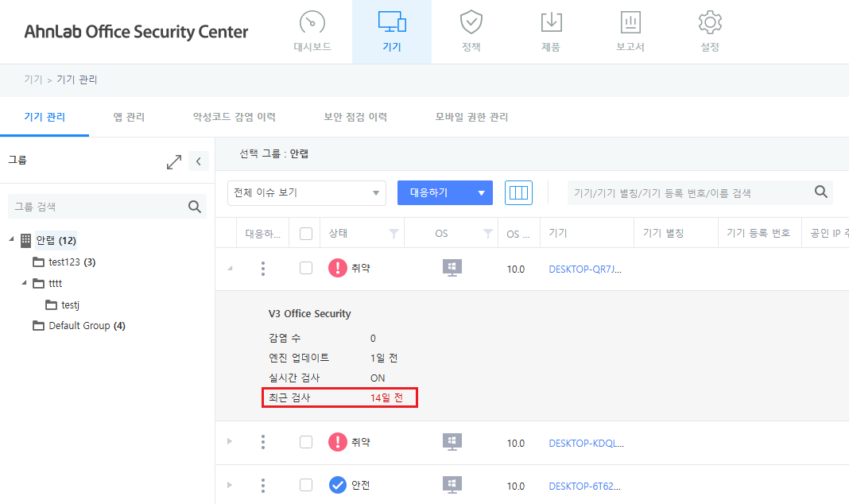
Task: Open the three-dot menu for DESKTOP-KDQL row
Action: coord(263,442)
